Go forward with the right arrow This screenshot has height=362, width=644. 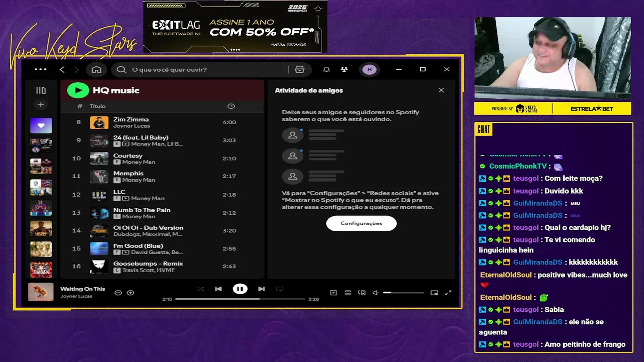click(76, 69)
